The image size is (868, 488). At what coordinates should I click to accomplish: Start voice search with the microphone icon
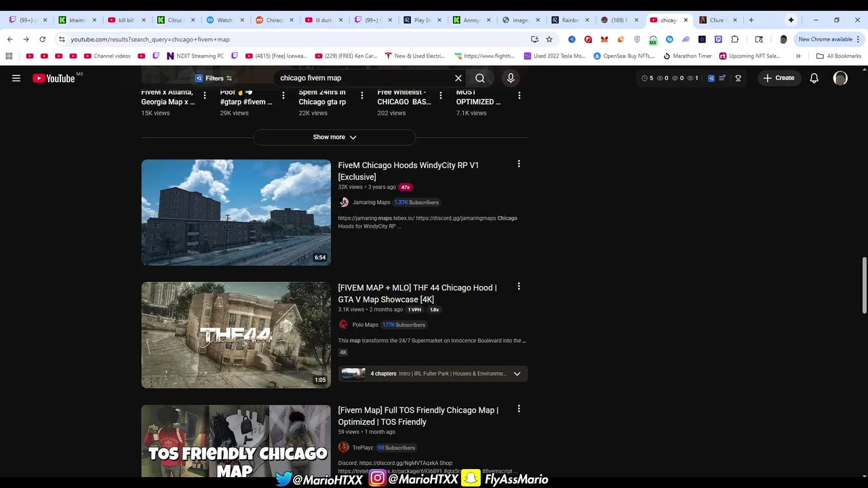pos(511,78)
